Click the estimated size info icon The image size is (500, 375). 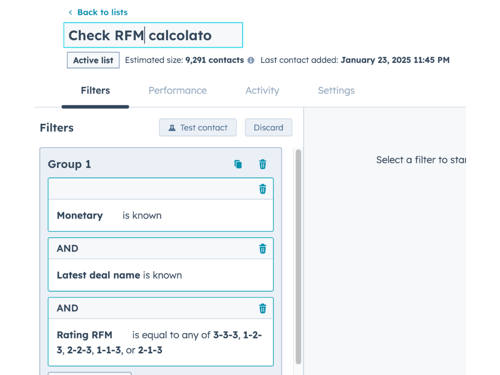(x=251, y=60)
